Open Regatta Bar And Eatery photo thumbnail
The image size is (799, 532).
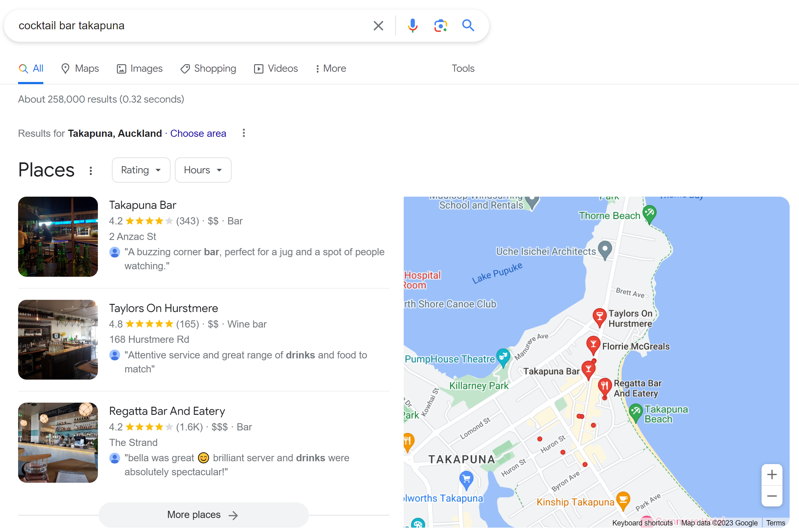click(58, 443)
